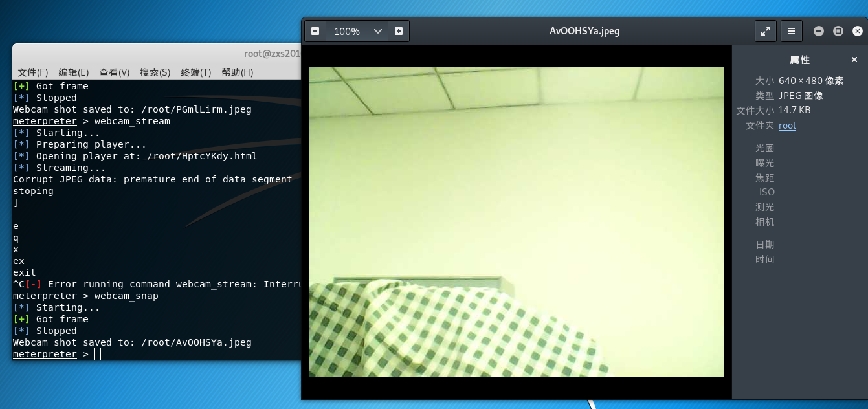
Task: Click the webcam_snap command line
Action: (x=85, y=296)
